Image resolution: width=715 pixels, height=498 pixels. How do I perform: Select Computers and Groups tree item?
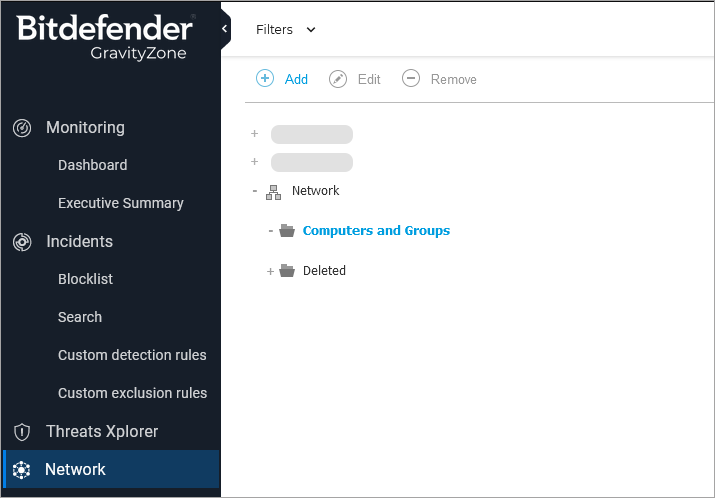pyautogui.click(x=376, y=231)
